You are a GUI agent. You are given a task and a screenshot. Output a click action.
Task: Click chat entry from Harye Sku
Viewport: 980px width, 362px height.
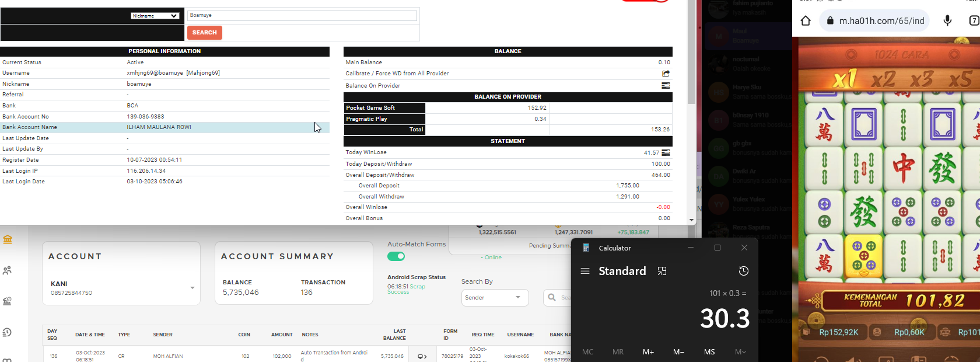point(748,92)
